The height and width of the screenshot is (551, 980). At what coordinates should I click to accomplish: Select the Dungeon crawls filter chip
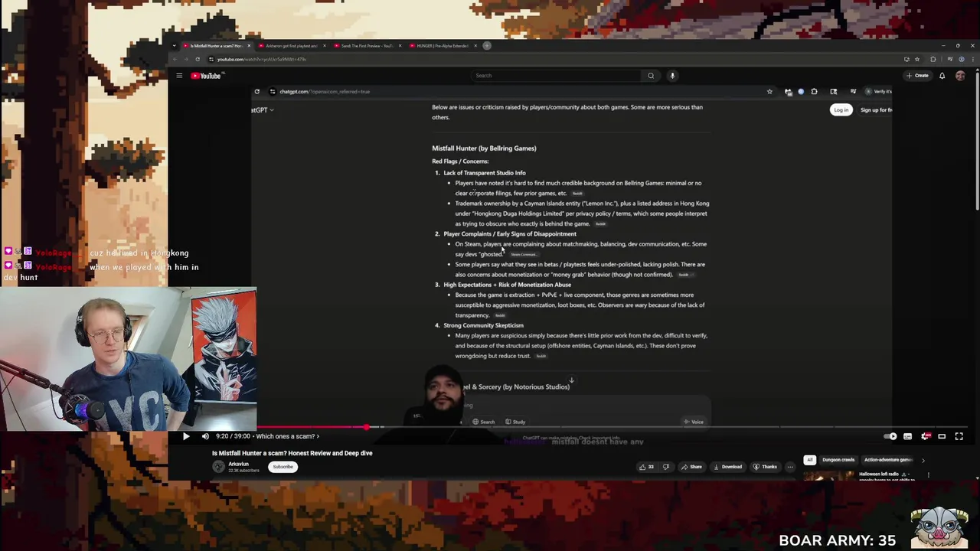coord(838,460)
